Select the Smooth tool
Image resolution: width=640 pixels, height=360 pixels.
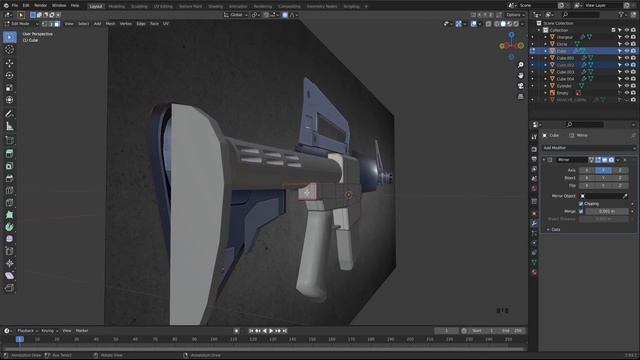9,239
